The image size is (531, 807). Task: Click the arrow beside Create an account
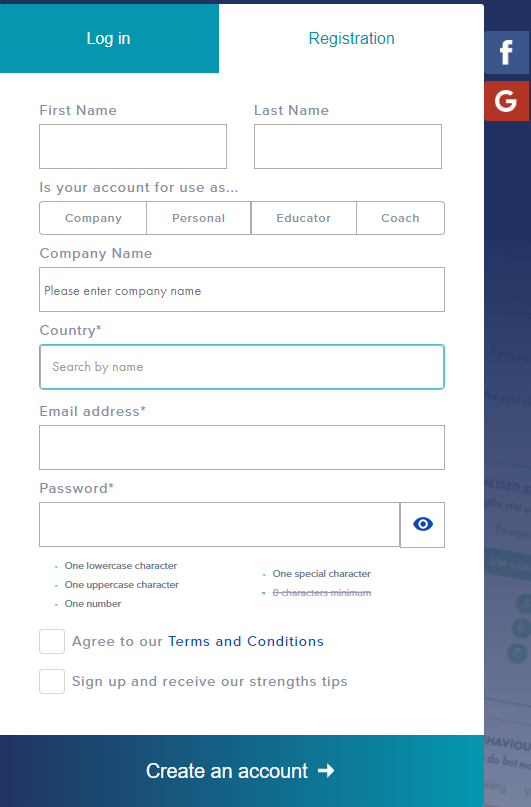(x=326, y=770)
